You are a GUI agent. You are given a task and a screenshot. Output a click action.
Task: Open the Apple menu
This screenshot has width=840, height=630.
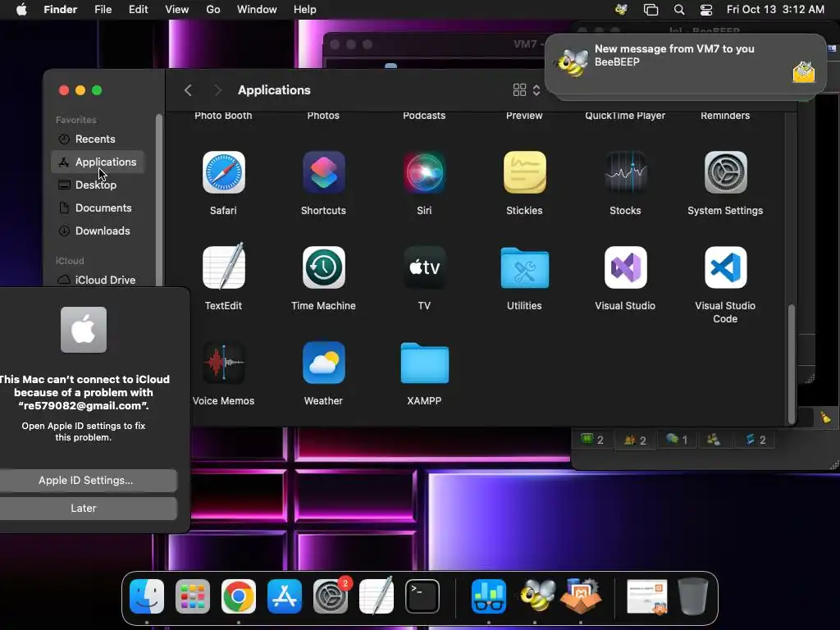tap(21, 10)
